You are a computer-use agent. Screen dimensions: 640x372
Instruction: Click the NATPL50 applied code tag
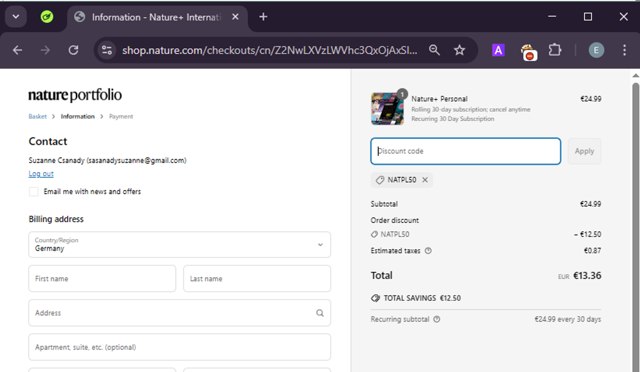[x=402, y=180]
